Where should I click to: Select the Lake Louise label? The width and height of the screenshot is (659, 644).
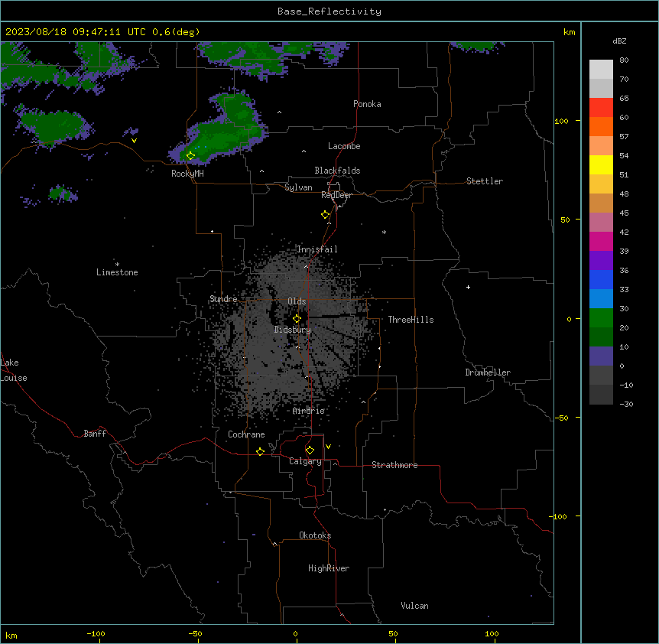[x=14, y=370]
